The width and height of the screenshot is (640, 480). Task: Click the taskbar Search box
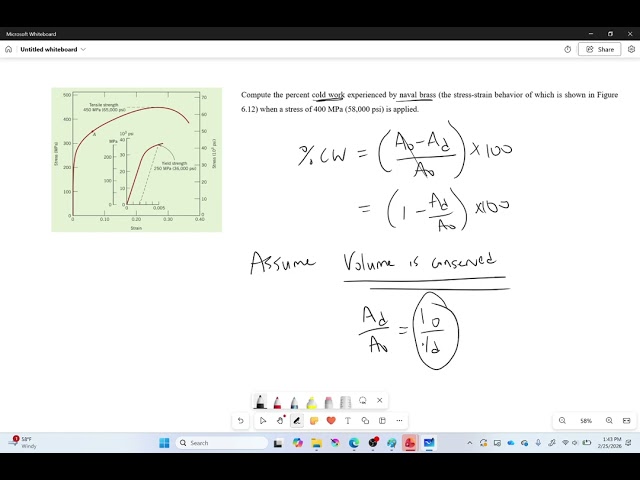coord(222,443)
